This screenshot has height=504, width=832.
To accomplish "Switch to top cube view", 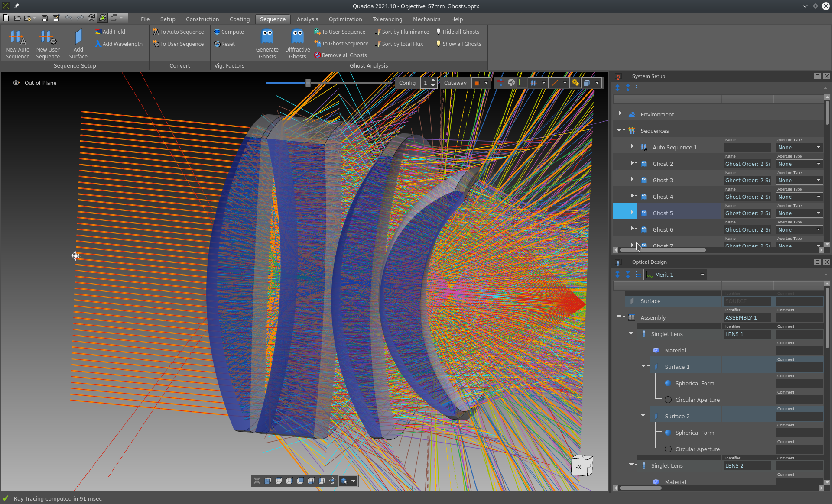I will (x=279, y=481).
